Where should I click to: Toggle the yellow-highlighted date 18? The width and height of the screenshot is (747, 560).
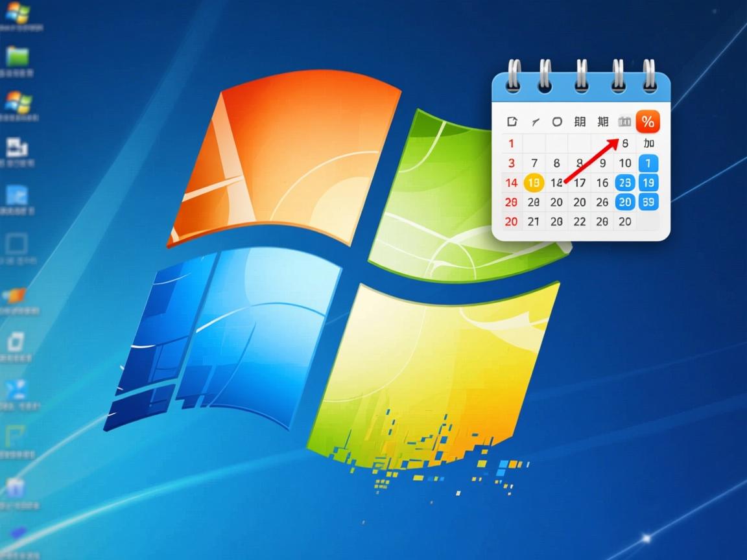tap(534, 183)
